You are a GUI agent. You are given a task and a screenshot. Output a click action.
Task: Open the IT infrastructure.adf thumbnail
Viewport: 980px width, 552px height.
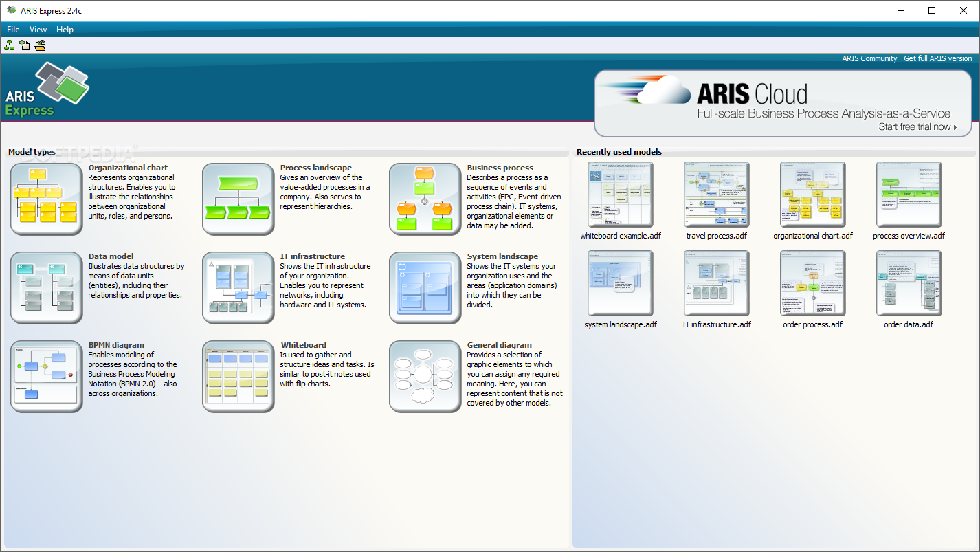717,283
